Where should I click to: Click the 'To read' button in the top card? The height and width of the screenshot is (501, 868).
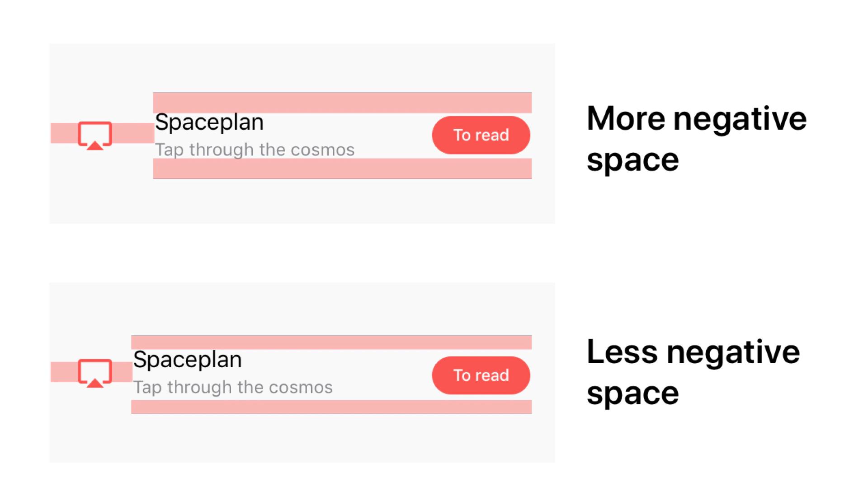point(481,134)
